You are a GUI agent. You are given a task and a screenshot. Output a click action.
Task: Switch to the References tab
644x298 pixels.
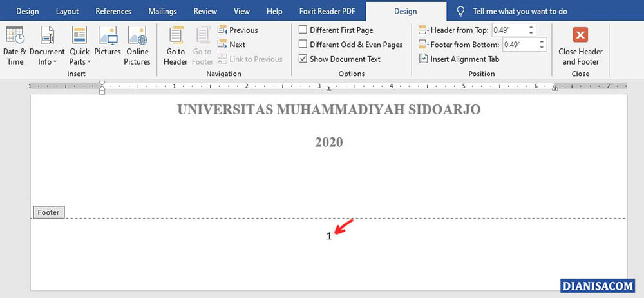click(x=113, y=11)
